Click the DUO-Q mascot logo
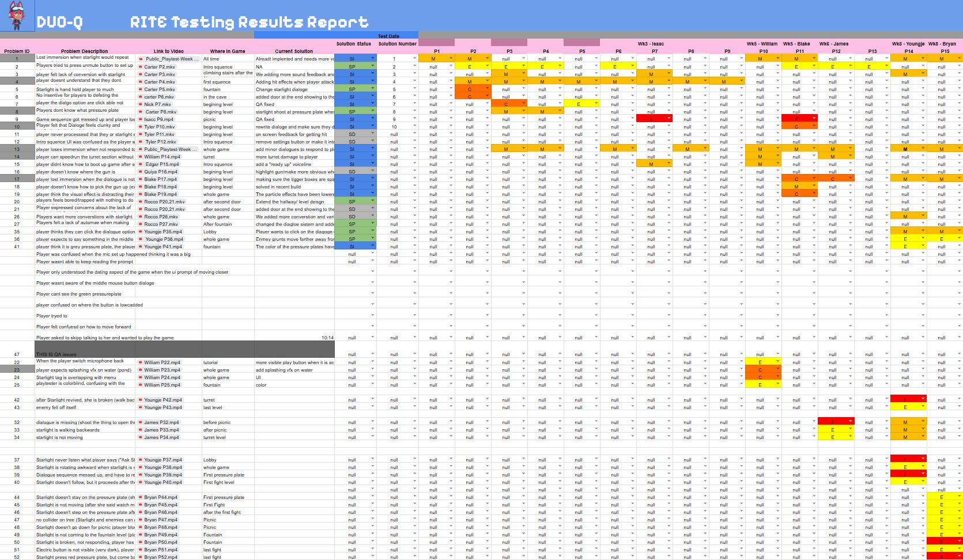This screenshot has height=560, width=963. click(x=17, y=16)
